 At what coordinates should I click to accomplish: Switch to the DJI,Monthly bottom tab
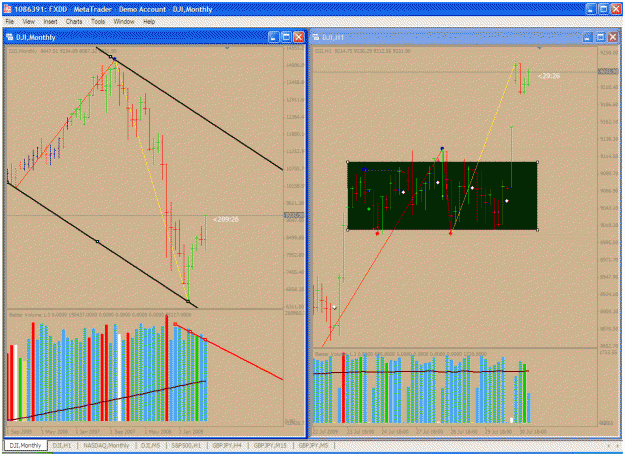(25, 445)
